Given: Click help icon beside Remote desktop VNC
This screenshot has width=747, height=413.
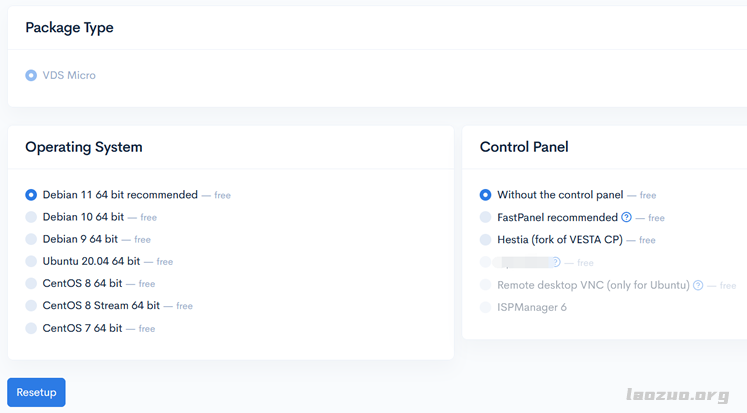Looking at the screenshot, I should coord(698,285).
